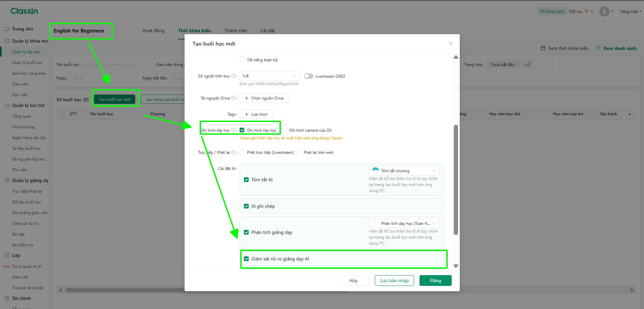Screen dimensions: 644x309
Task: Open the TSD Inc. account dropdown
Action: pyautogui.click(x=581, y=11)
